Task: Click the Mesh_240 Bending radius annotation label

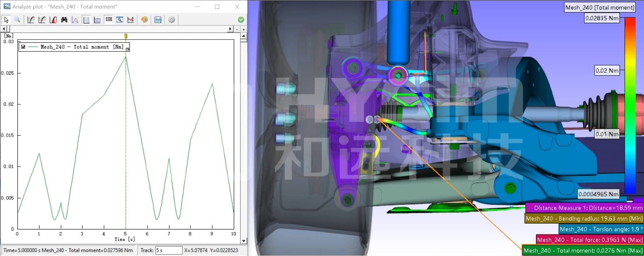Action: (x=584, y=219)
